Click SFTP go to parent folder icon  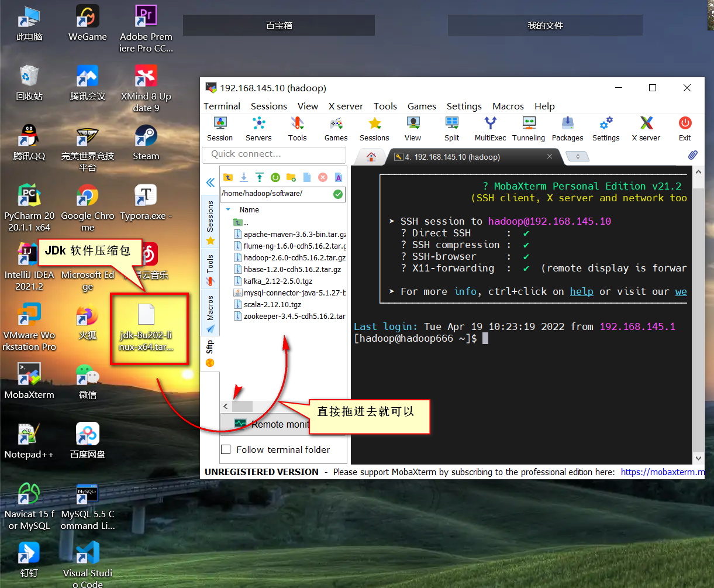coord(228,177)
